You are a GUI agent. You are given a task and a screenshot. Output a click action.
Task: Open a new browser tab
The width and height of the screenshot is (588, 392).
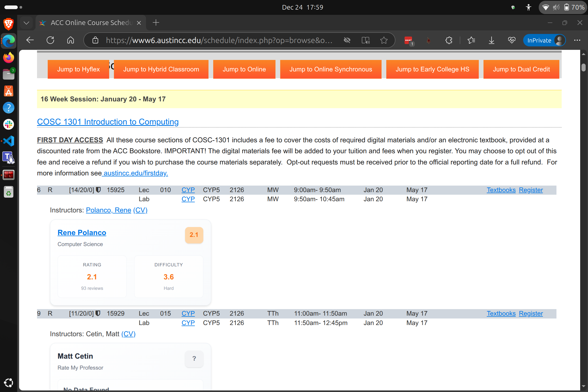tap(156, 23)
